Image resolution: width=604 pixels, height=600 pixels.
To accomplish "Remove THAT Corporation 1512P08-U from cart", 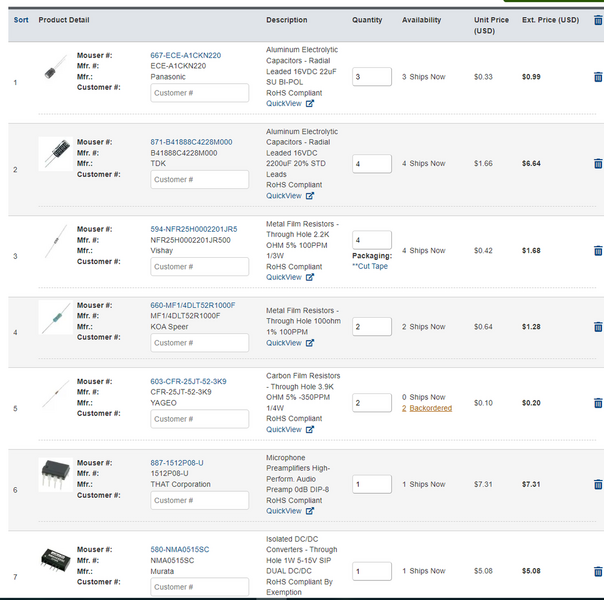I will coord(597,484).
